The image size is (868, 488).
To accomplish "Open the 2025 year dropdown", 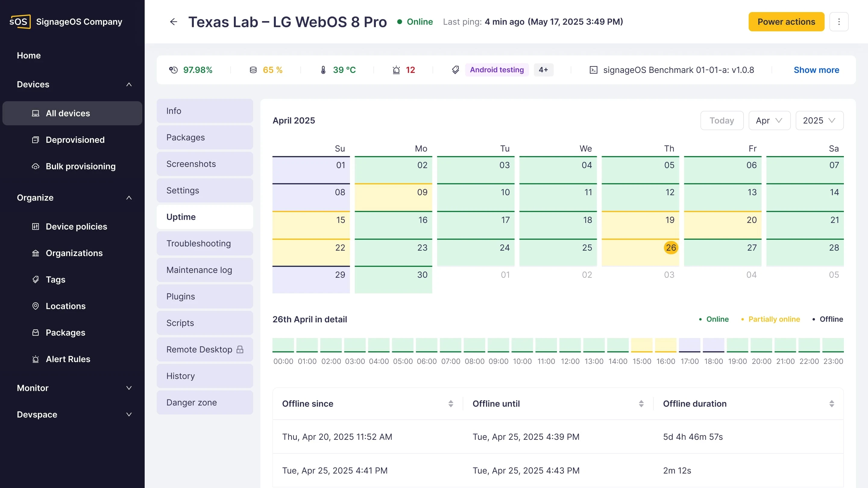I will click(x=819, y=120).
